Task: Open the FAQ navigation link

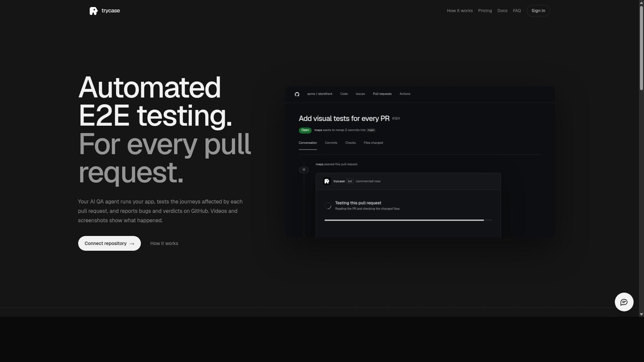Action: coord(517,11)
